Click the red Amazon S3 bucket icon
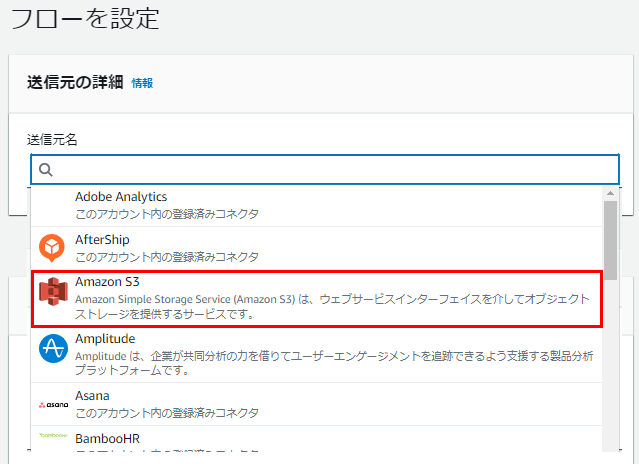 [53, 291]
